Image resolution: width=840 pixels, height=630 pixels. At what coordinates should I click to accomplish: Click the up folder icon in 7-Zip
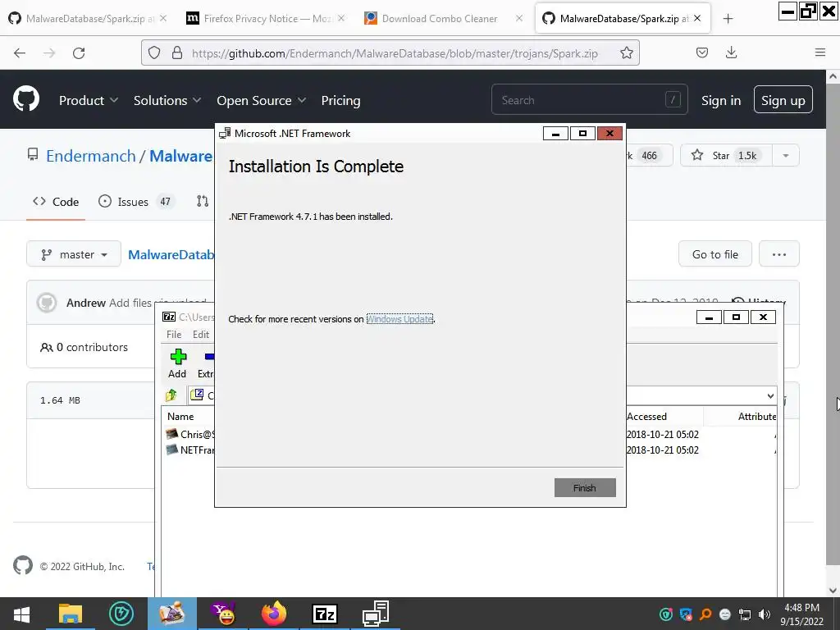pyautogui.click(x=171, y=395)
